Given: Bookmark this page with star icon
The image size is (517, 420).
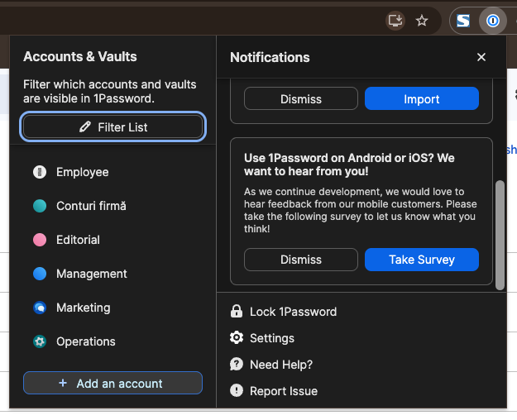Looking at the screenshot, I should [x=422, y=21].
